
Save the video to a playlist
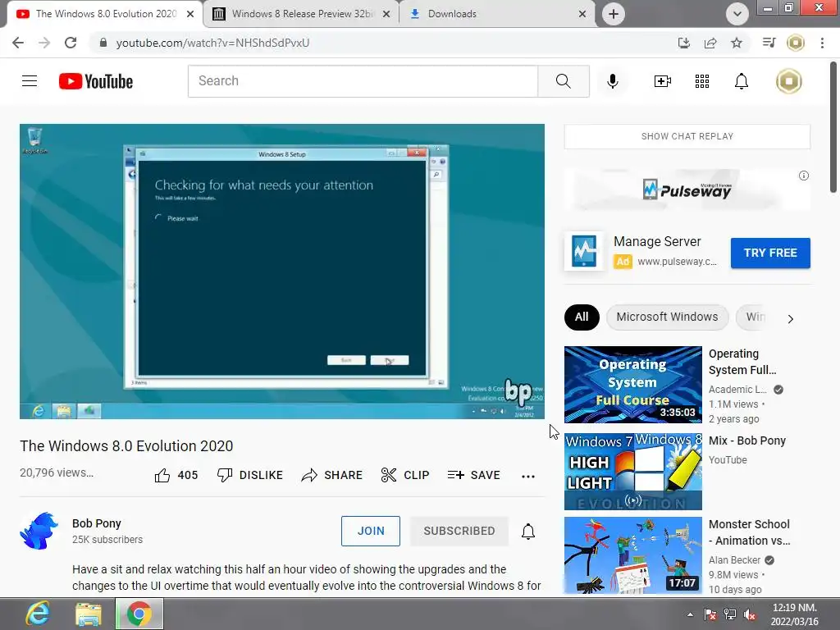[473, 475]
